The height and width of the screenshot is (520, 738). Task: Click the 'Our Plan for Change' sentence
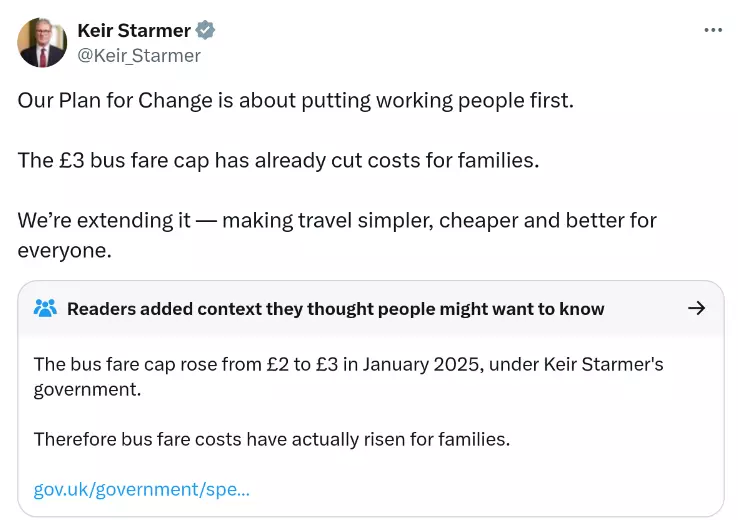[296, 101]
